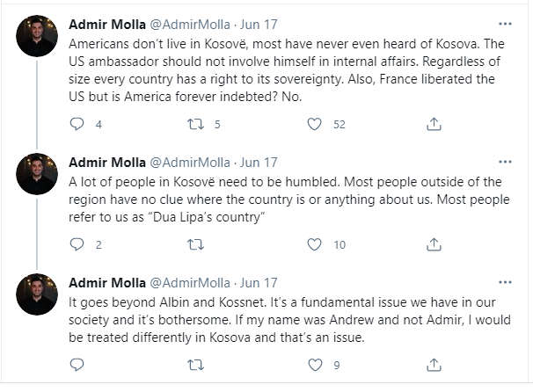Image resolution: width=533 pixels, height=392 pixels.
Task: Open more options on the third tweet
Action: coord(504,282)
